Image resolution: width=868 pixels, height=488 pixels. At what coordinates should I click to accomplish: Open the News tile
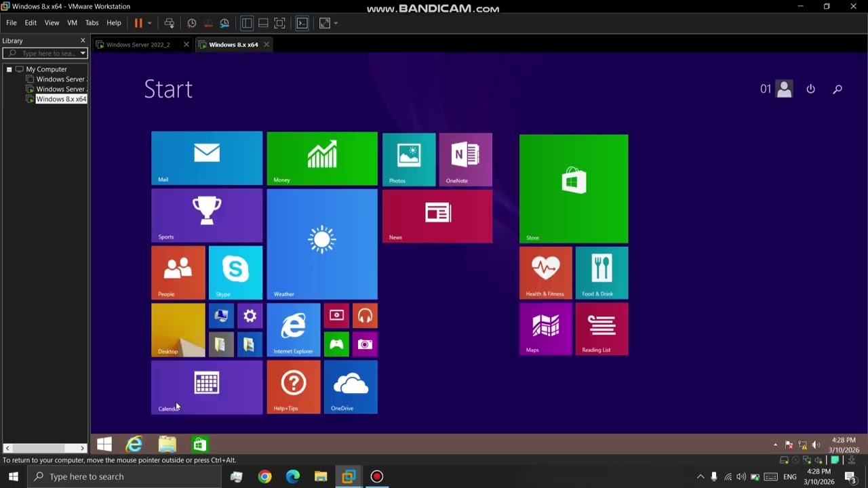coord(437,216)
